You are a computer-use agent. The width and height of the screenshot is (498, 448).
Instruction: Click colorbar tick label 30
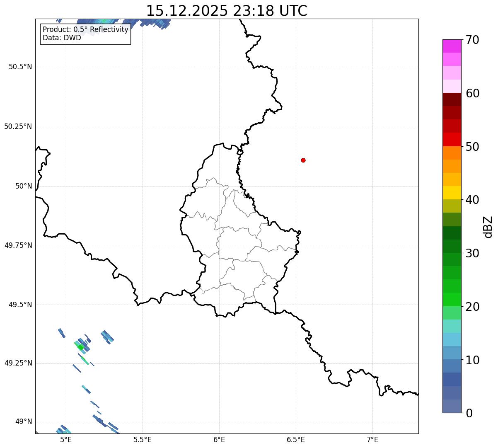472,253
